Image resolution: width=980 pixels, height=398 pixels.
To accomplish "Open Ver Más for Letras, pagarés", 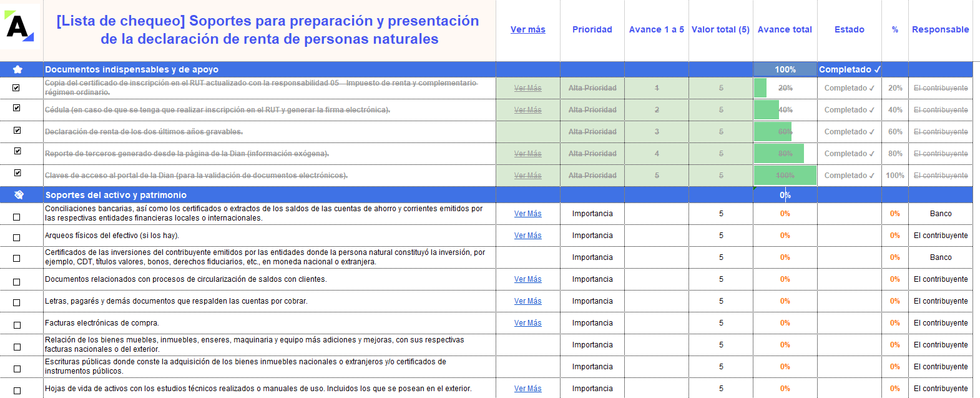I will (x=528, y=301).
